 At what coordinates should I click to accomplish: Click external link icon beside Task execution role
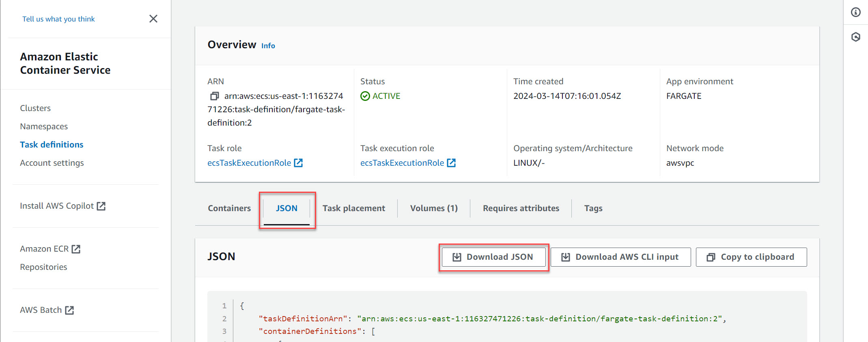[451, 163]
